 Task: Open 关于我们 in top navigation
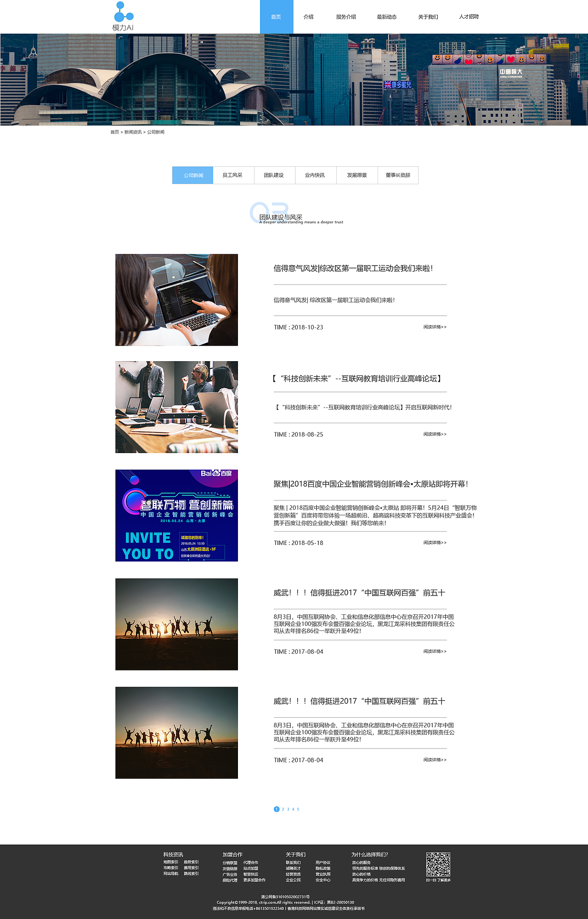tap(428, 17)
